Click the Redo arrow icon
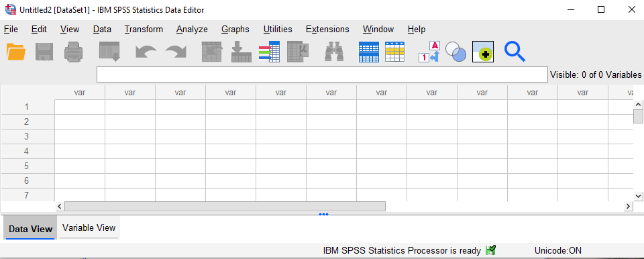Viewport: 644px width, 259px height. [176, 52]
